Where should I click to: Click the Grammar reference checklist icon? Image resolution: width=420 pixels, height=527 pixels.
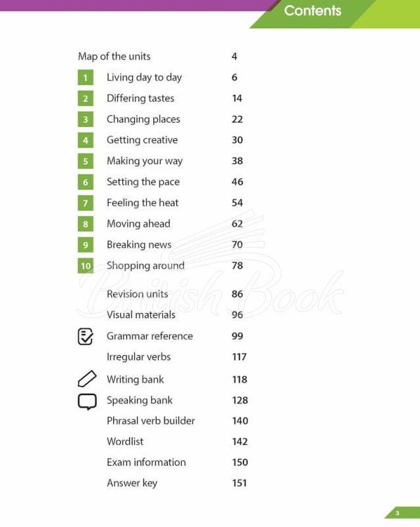point(86,336)
